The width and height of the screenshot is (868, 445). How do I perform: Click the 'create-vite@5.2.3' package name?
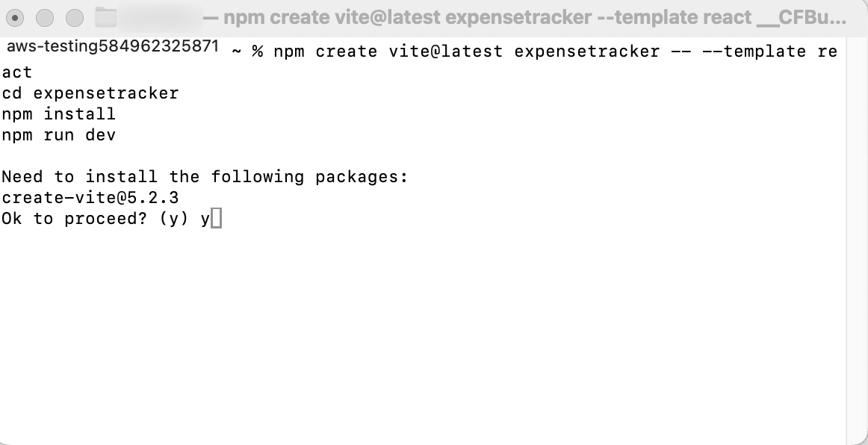[90, 198]
